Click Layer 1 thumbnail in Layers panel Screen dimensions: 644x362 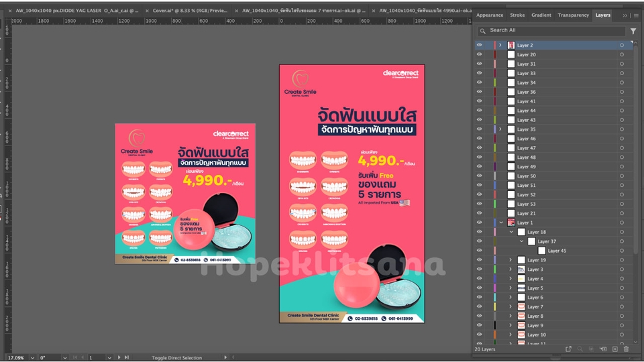511,223
